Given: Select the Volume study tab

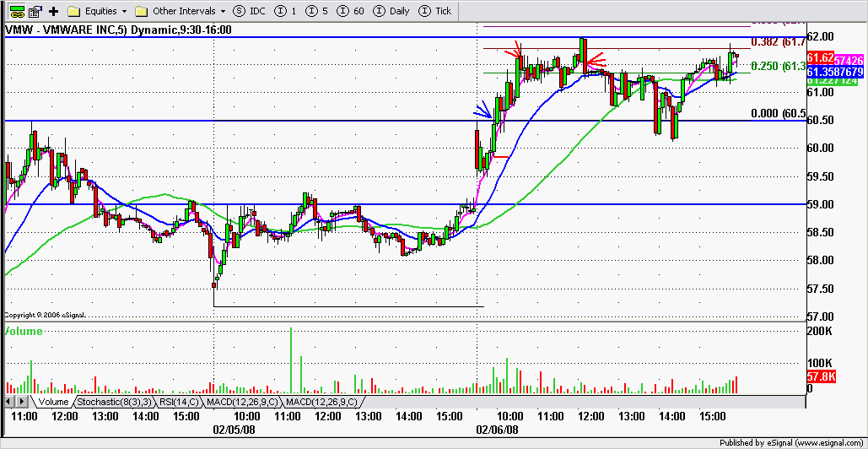Looking at the screenshot, I should [x=52, y=402].
